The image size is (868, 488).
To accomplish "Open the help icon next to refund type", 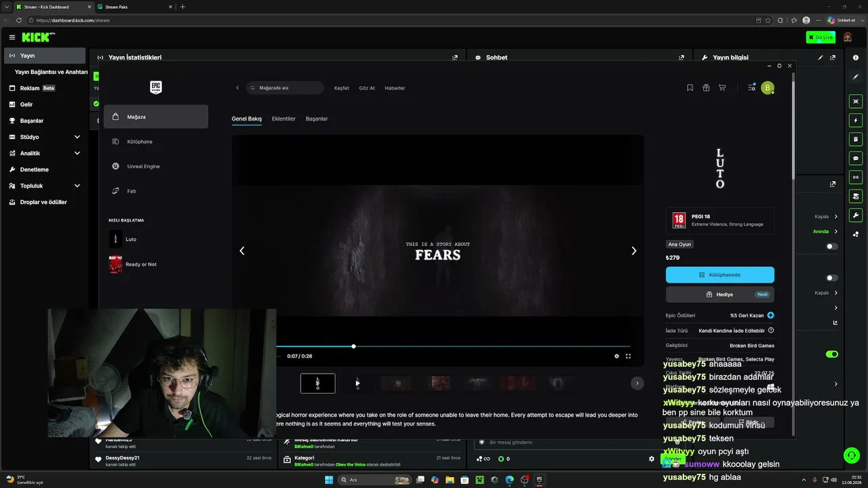I will (x=771, y=331).
